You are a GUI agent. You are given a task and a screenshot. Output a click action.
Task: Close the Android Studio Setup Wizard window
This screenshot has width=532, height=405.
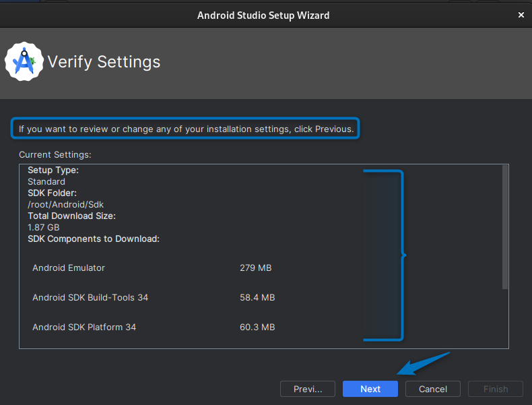521,15
